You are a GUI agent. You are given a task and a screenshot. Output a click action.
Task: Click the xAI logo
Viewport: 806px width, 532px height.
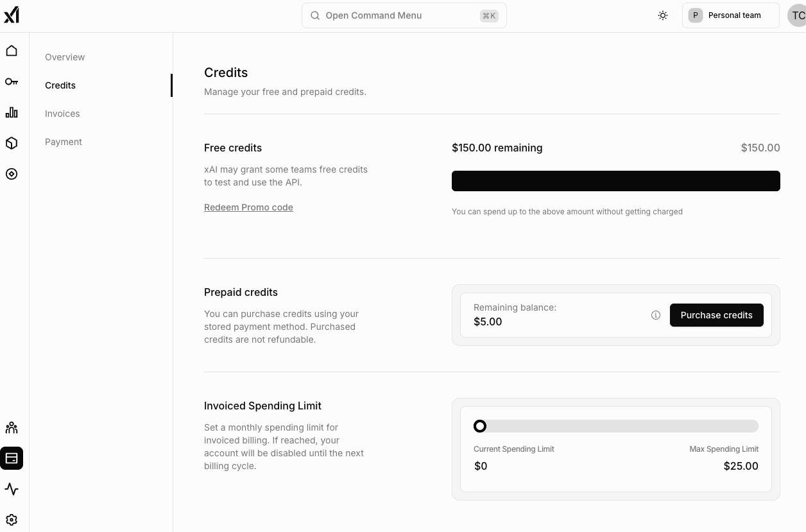click(12, 15)
